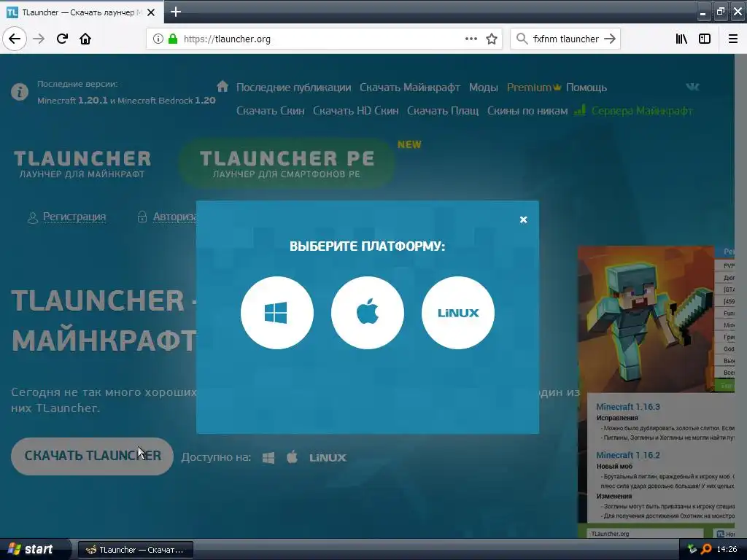This screenshot has height=560, width=747.
Task: Click the Minecraft character banner image
Action: click(646, 319)
